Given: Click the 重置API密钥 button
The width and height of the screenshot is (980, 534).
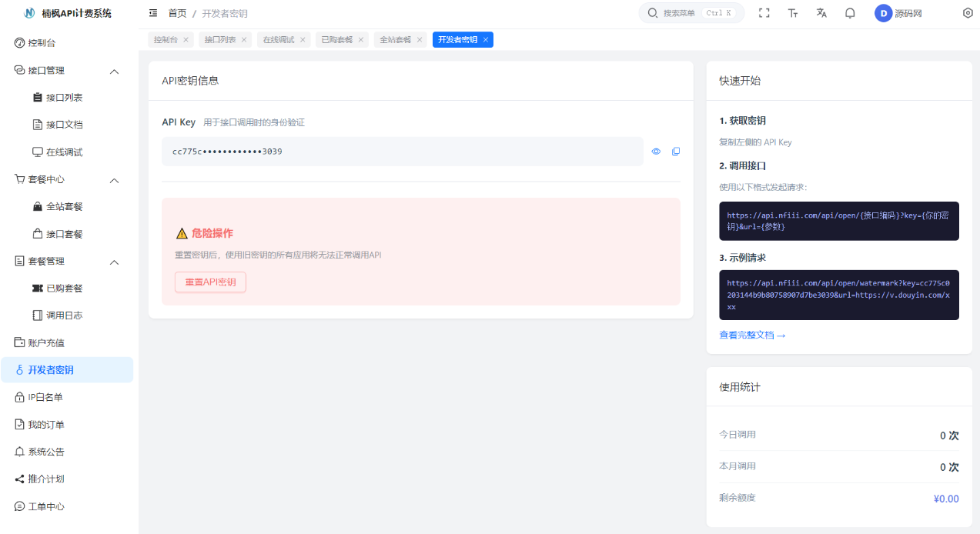Looking at the screenshot, I should (210, 282).
